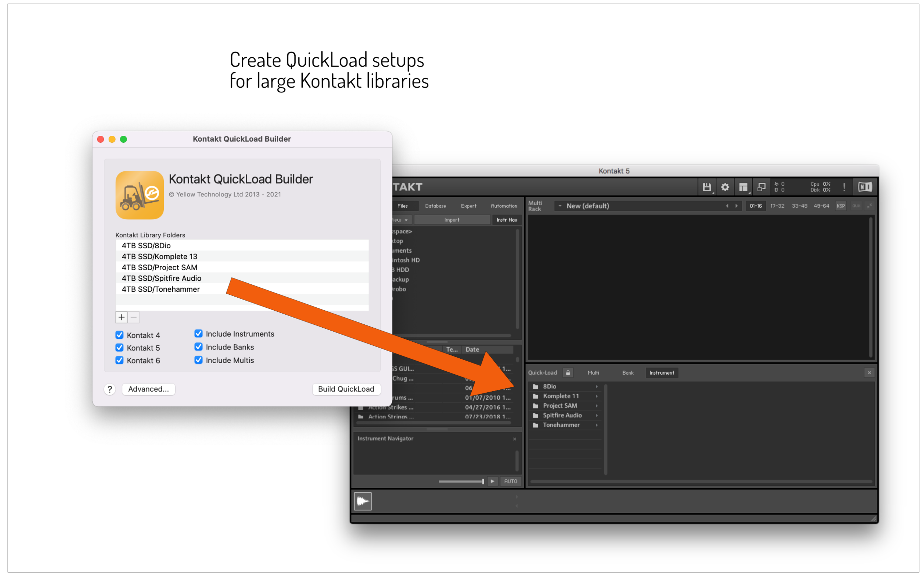Image resolution: width=924 pixels, height=578 pixels.
Task: Click the Komplete 11 folder icon in Quick-Load
Action: pos(536,396)
